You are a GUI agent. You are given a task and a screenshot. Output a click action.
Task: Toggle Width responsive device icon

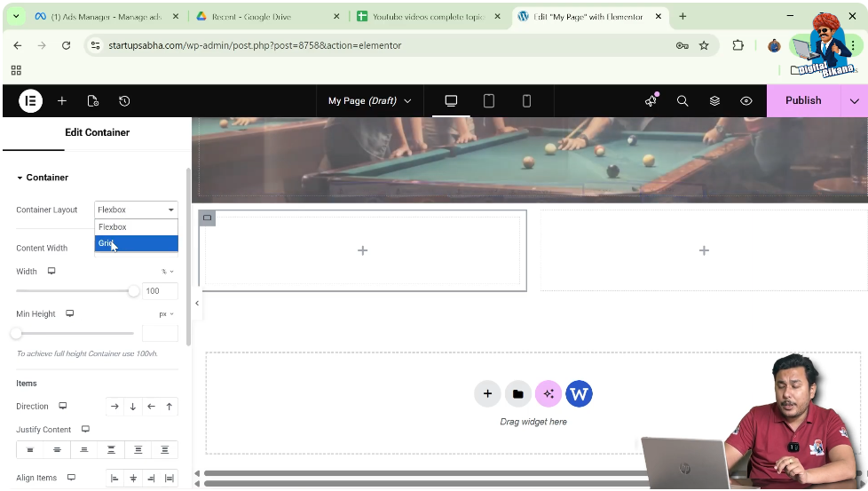point(51,271)
